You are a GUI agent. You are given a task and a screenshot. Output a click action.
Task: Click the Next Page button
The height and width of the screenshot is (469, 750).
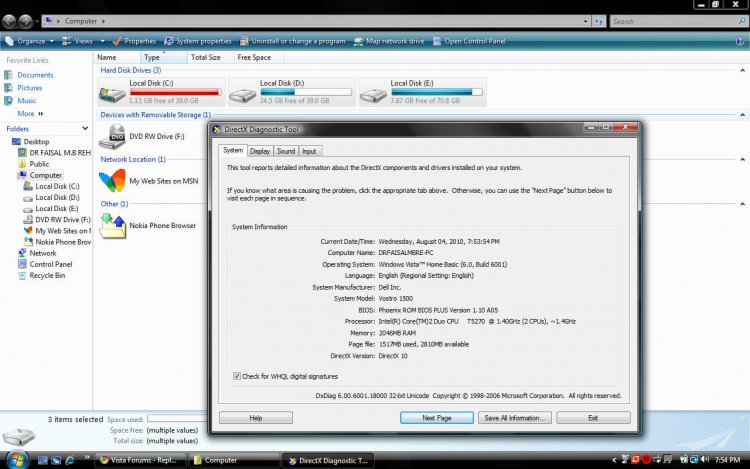[x=437, y=418]
